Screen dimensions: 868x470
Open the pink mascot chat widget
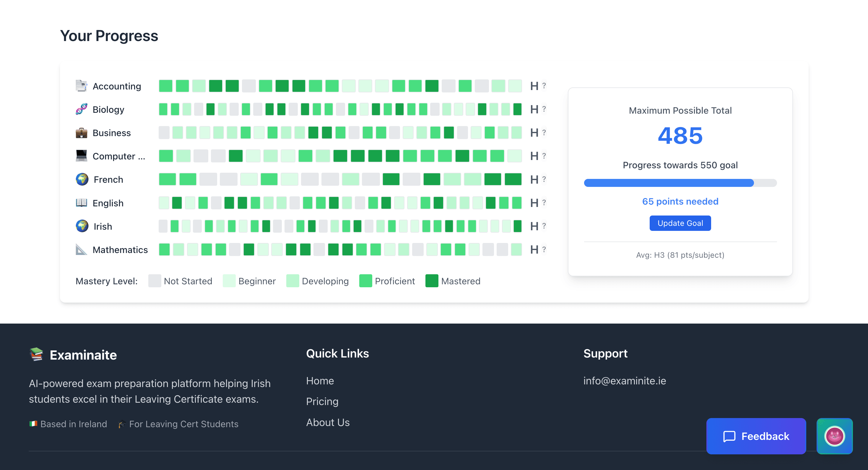834,436
